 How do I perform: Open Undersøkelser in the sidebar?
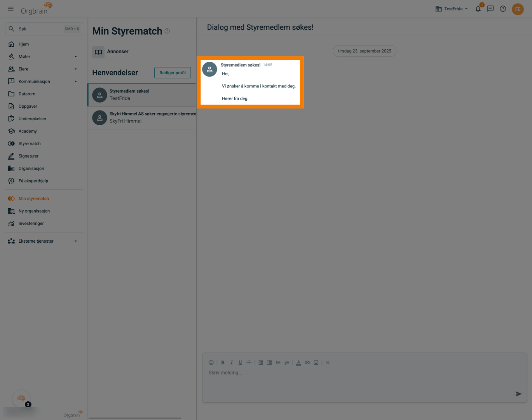[x=44, y=119]
